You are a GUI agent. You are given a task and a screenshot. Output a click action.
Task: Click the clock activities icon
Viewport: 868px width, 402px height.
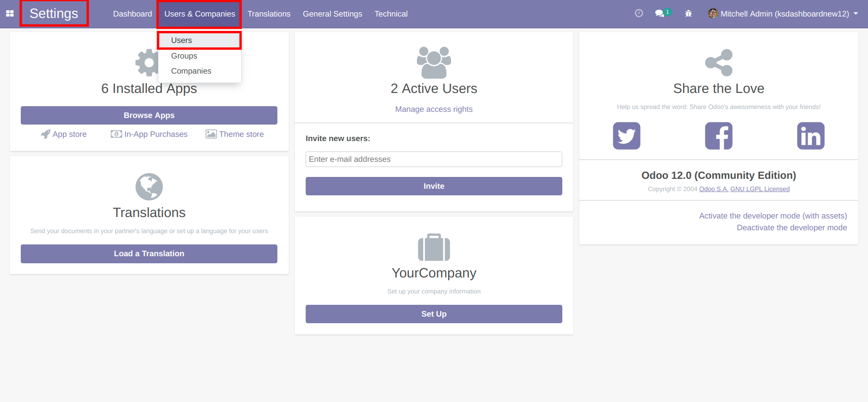click(639, 14)
